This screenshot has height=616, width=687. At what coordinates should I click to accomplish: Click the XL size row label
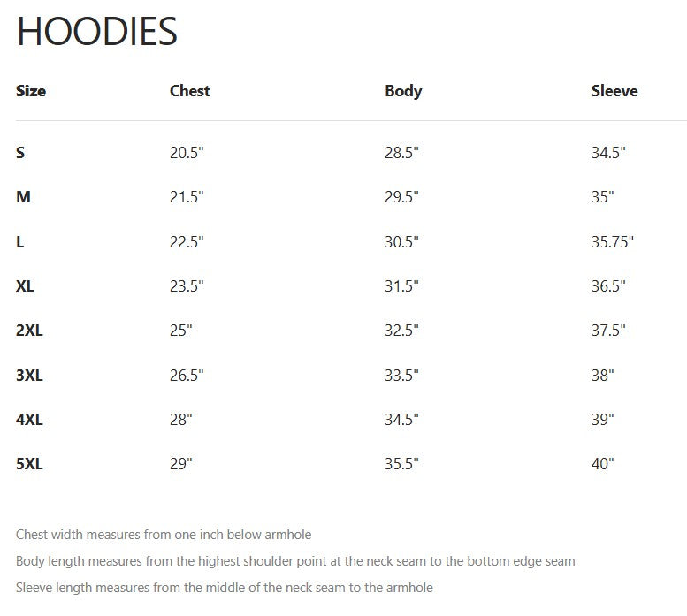coord(25,286)
